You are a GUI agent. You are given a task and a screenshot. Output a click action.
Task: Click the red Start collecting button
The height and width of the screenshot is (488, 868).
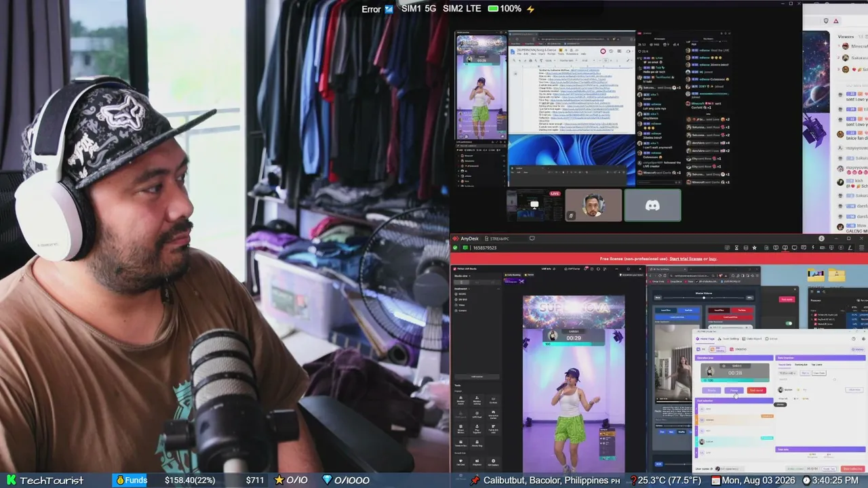(x=852, y=469)
